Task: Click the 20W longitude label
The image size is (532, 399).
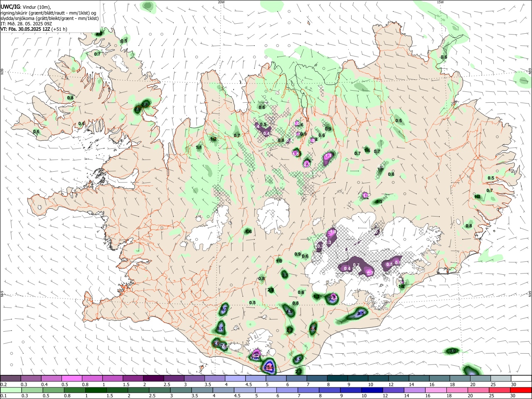Action: pyautogui.click(x=221, y=2)
